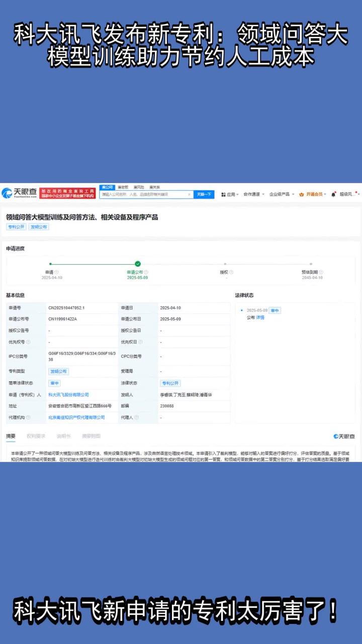Click the Tianyancha logo
362x644 pixels.
pos(20,193)
